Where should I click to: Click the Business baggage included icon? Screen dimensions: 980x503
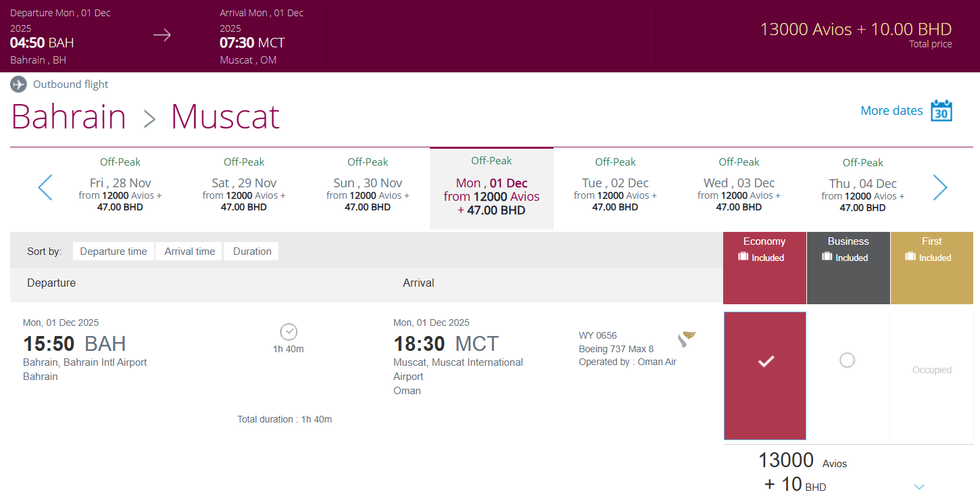(x=826, y=257)
